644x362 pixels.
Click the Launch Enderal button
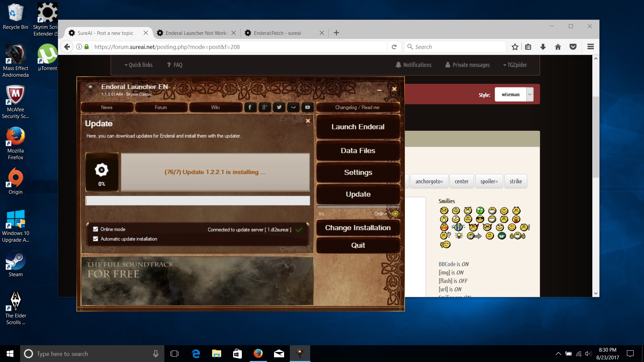coord(358,127)
